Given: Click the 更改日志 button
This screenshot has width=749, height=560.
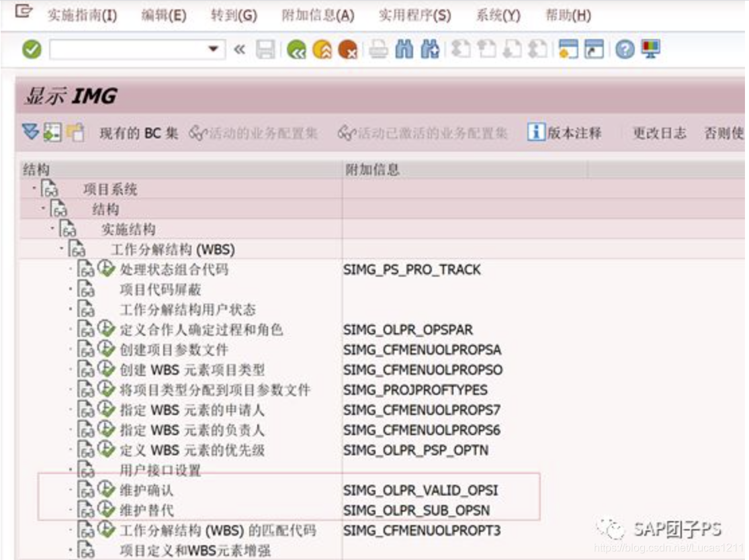Looking at the screenshot, I should (660, 133).
